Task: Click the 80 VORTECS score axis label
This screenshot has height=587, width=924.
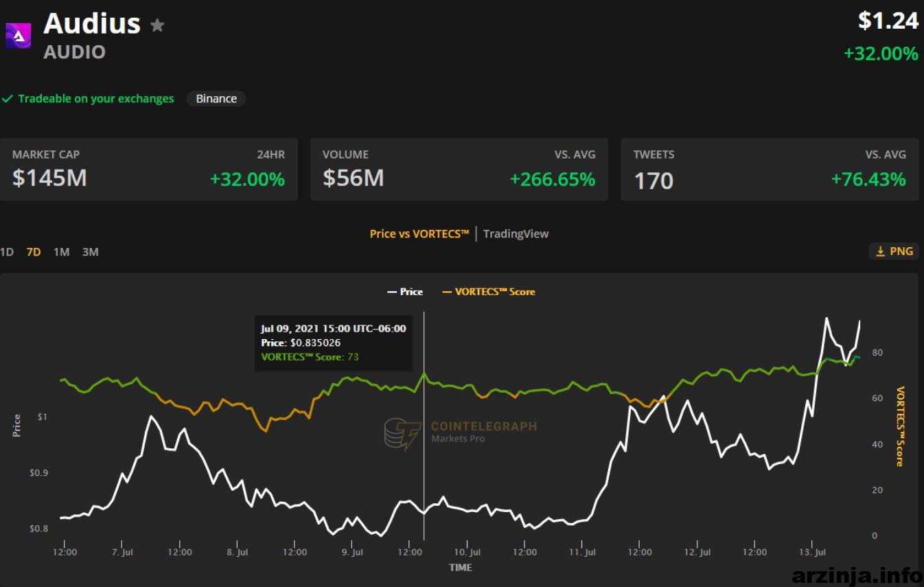Action: [x=877, y=353]
